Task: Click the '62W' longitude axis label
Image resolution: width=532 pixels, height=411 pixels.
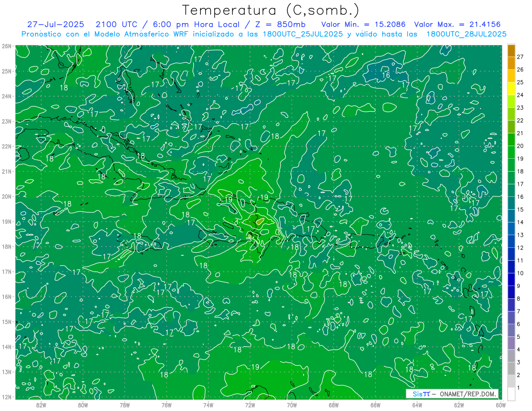Action: tap(459, 404)
